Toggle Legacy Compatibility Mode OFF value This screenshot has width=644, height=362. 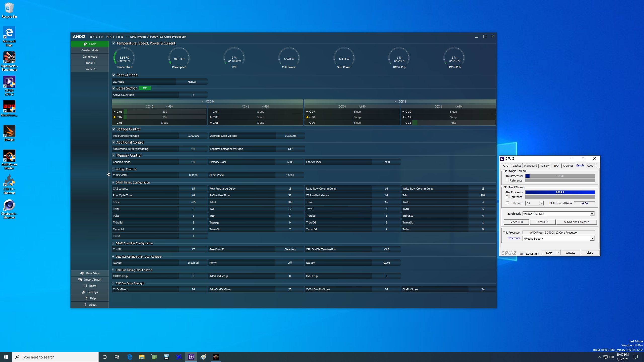(x=290, y=149)
